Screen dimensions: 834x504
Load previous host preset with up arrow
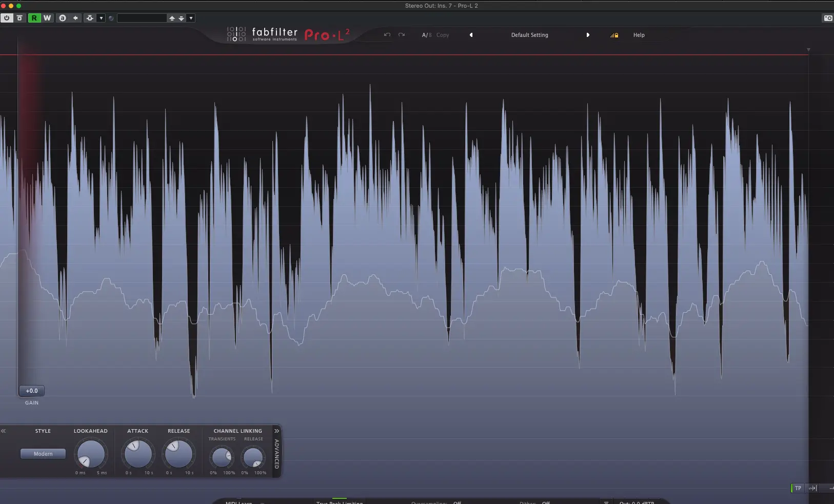pos(172,18)
